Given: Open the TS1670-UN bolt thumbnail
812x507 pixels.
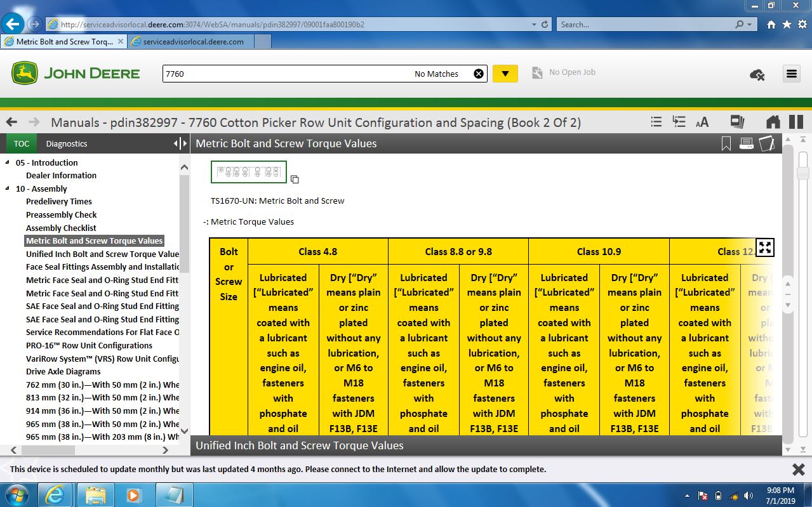Looking at the screenshot, I should coord(249,171).
